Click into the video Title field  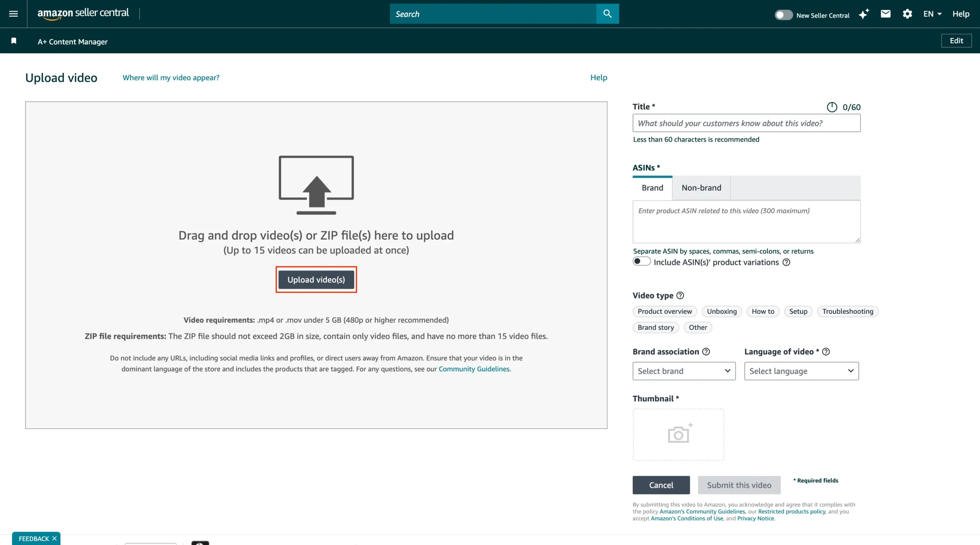pyautogui.click(x=746, y=123)
